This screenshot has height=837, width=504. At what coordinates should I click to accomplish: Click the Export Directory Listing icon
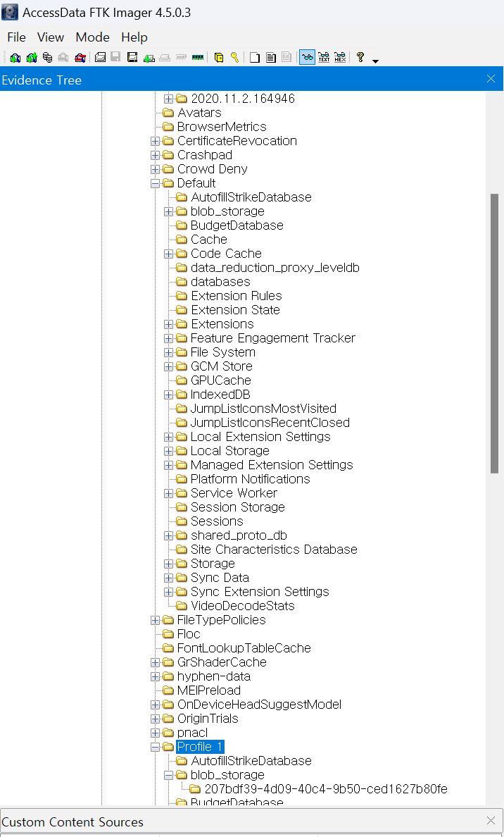click(x=286, y=57)
